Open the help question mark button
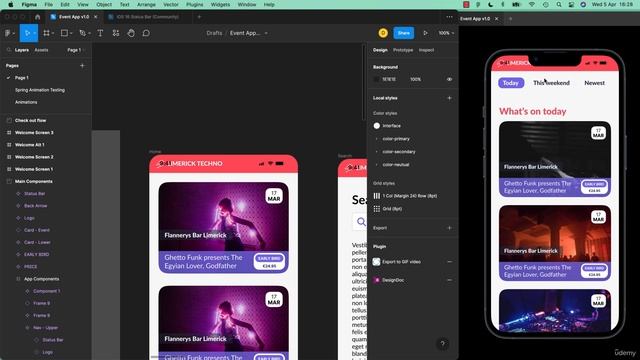 442,344
